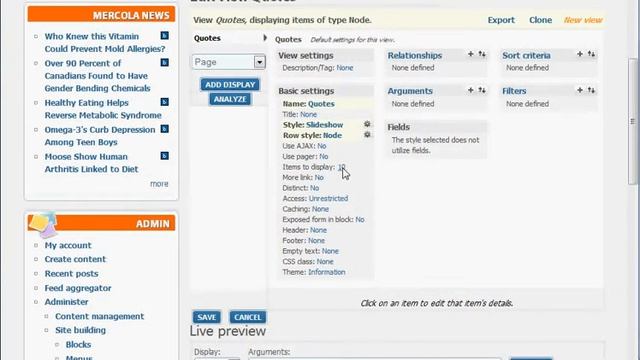Rearrange Sort criteria with arrows icon
The image size is (640, 360).
pyautogui.click(x=591, y=54)
